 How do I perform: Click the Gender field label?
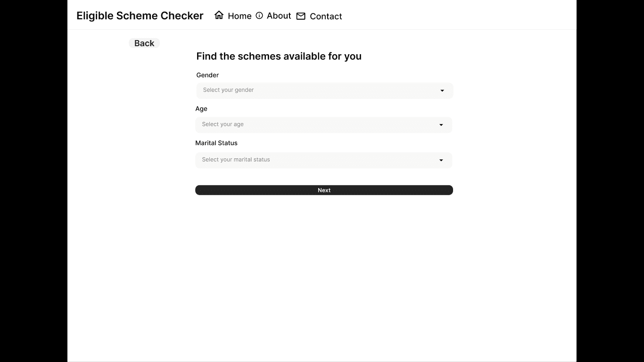coord(207,75)
